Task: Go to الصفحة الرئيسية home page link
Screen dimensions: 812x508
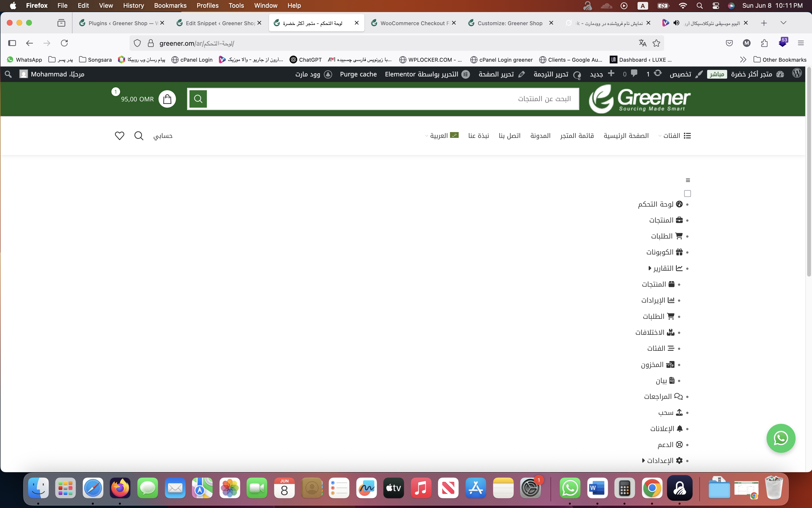Action: pos(626,135)
